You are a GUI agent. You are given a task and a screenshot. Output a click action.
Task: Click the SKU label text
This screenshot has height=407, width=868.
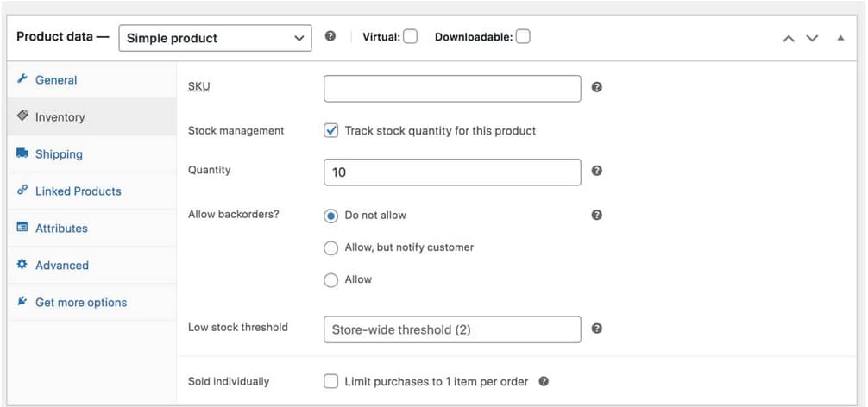[198, 86]
